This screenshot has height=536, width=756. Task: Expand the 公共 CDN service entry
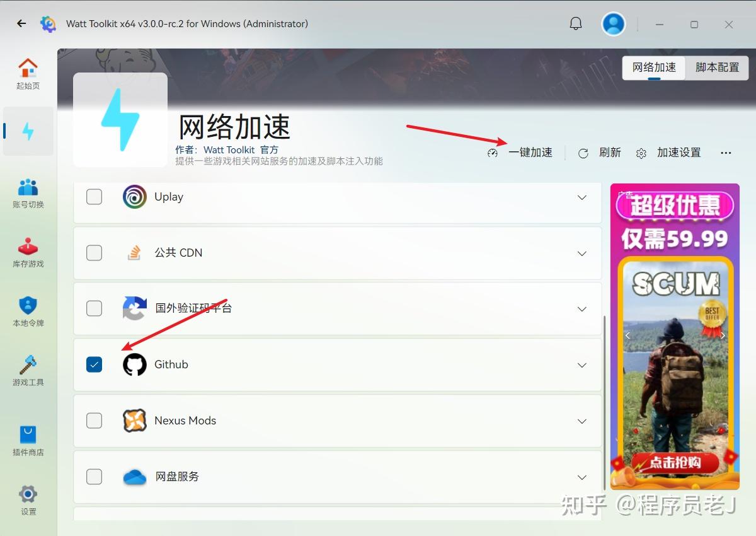click(x=581, y=253)
